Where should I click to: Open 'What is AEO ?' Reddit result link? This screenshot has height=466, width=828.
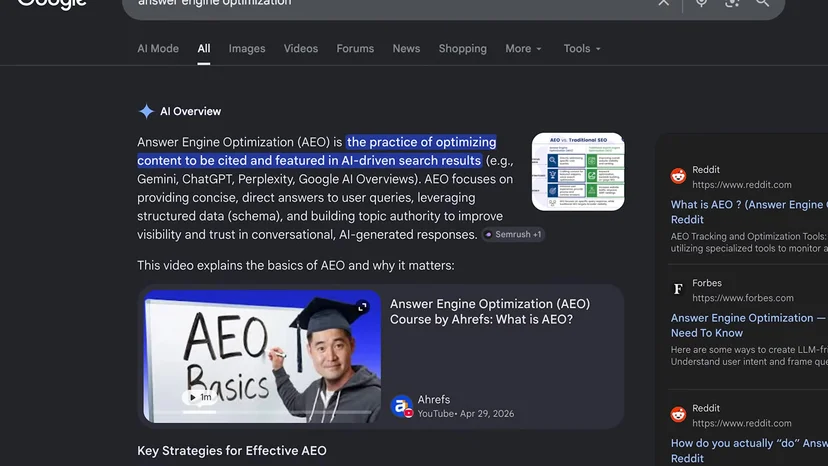point(749,212)
